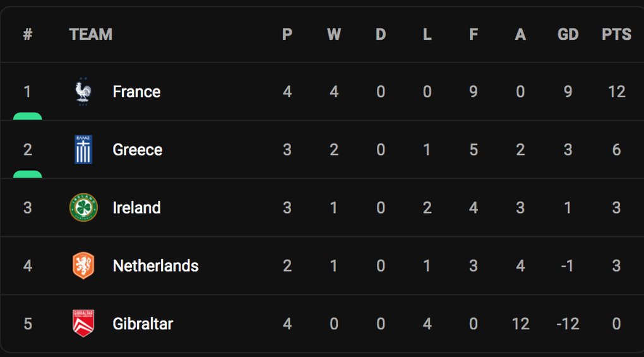Image resolution: width=644 pixels, height=357 pixels.
Task: Click the Gibraltar red shield crest
Action: pyautogui.click(x=83, y=324)
